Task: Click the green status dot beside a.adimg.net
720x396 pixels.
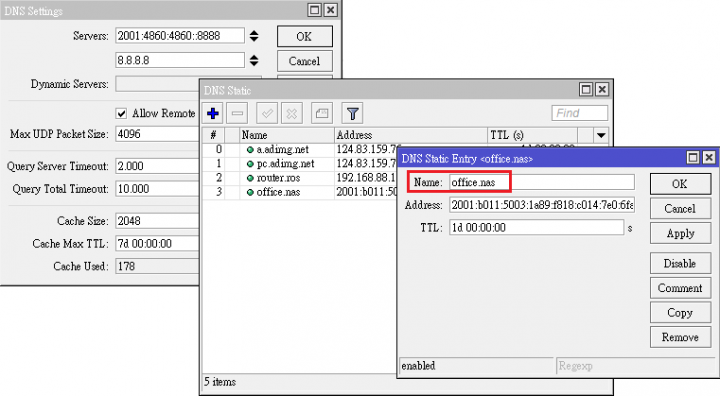Action: 250,150
